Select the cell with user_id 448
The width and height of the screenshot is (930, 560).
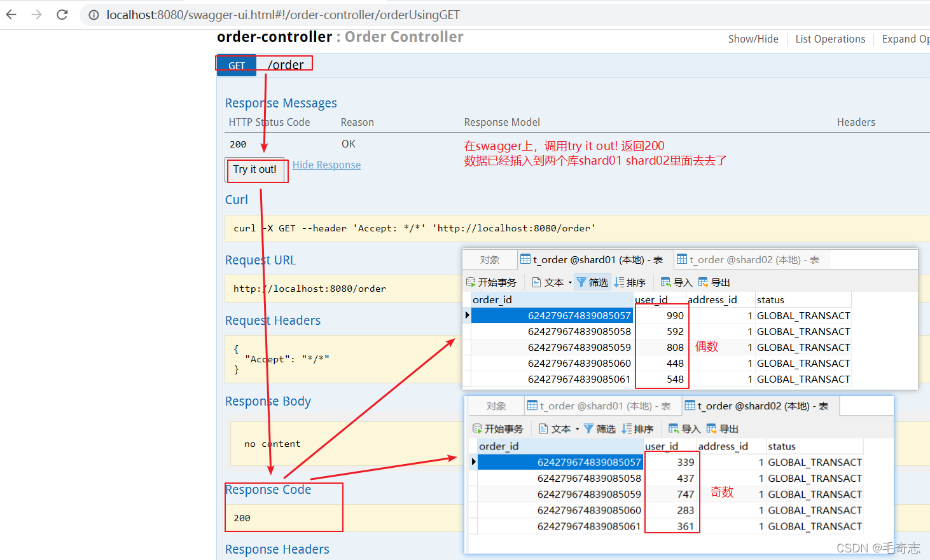(660, 364)
